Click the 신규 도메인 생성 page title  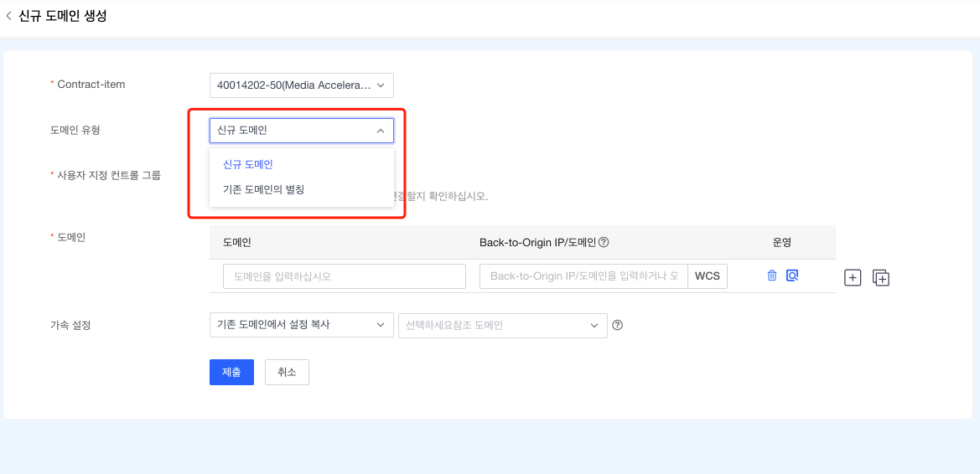(x=63, y=16)
